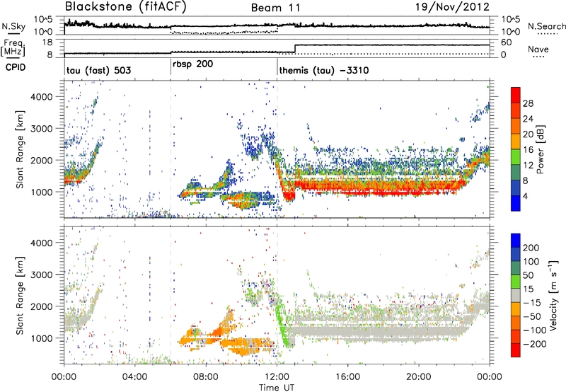Click the '28' tick on the power colorbar
566x392 pixels.
[528, 103]
